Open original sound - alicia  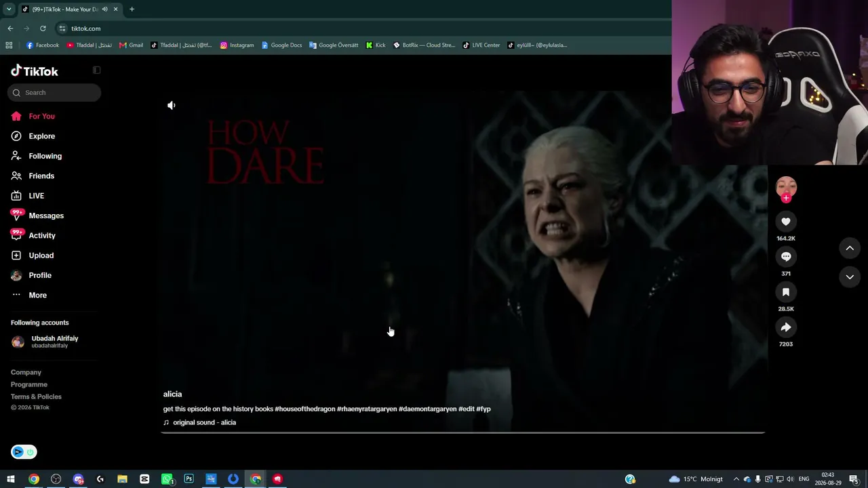coord(204,422)
